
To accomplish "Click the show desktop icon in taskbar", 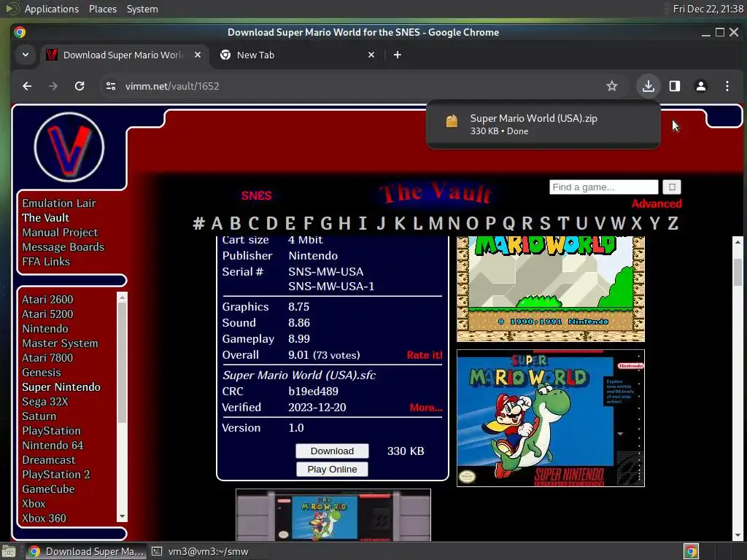I will [x=9, y=551].
